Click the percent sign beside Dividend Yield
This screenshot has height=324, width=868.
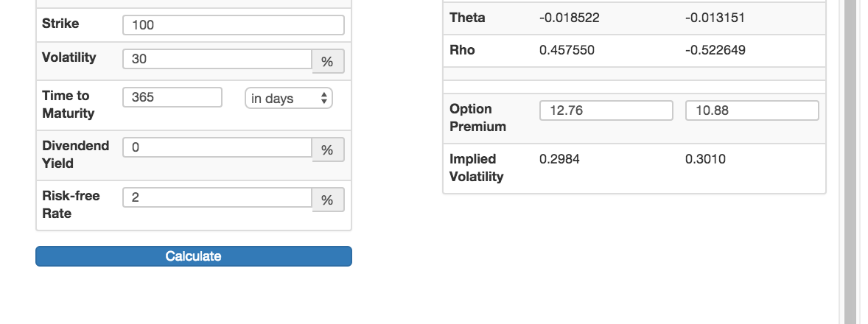(x=328, y=150)
